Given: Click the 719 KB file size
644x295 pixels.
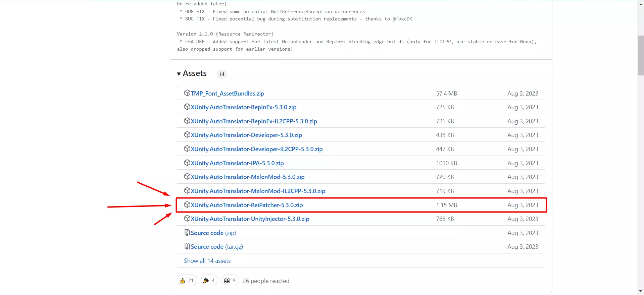Looking at the screenshot, I should (x=445, y=191).
